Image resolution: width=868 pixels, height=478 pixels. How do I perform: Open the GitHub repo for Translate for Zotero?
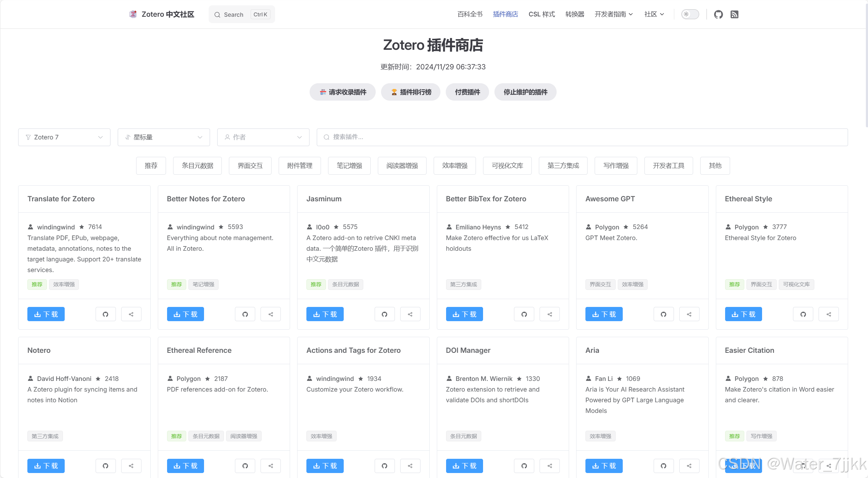point(106,314)
